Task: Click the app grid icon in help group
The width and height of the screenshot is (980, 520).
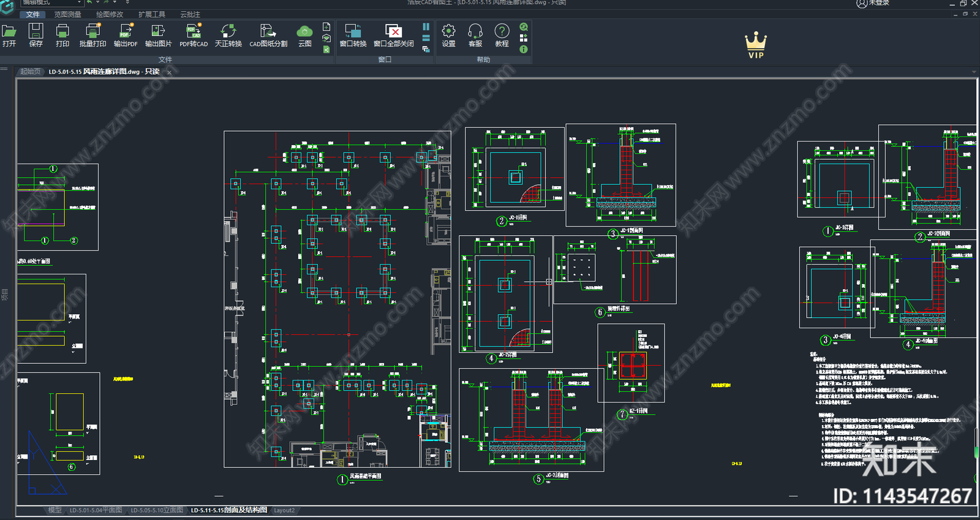Action: 524,38
